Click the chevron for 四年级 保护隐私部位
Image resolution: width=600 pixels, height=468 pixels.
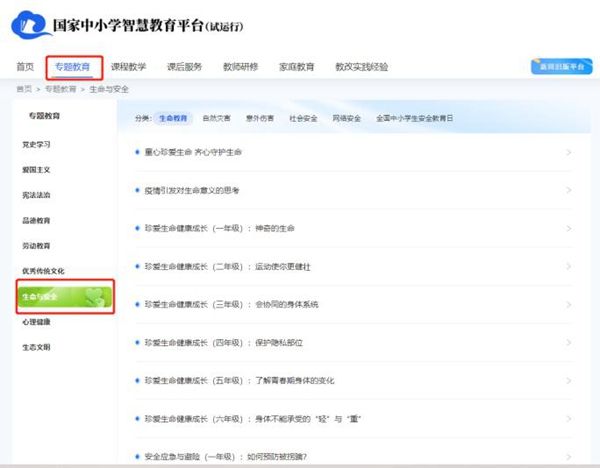(x=568, y=342)
